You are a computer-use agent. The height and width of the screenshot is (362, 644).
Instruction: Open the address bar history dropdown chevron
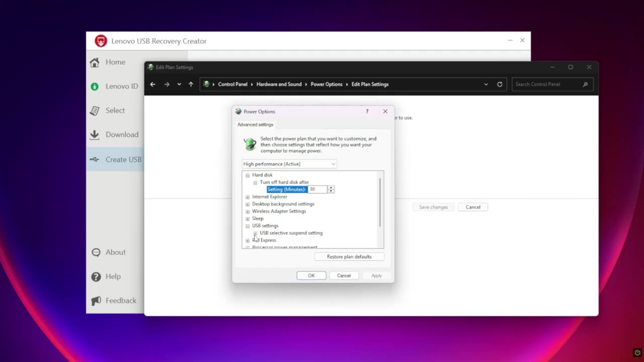coord(486,84)
